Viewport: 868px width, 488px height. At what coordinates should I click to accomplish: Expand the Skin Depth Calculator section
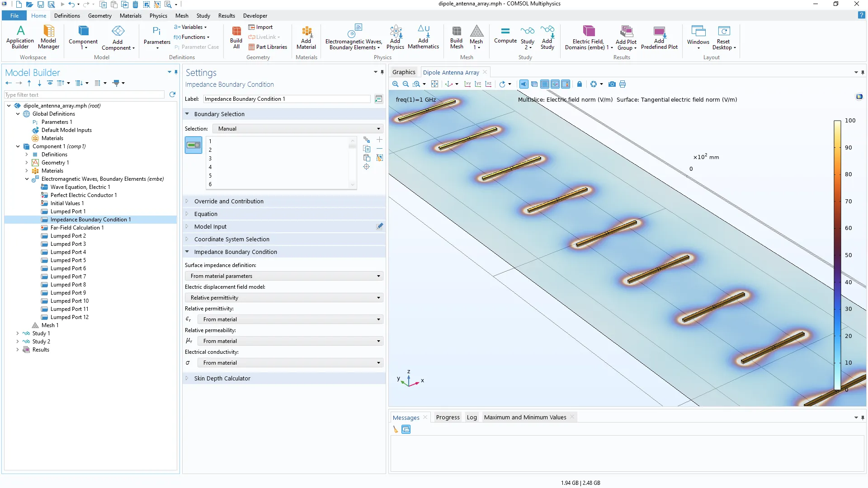[222, 379]
